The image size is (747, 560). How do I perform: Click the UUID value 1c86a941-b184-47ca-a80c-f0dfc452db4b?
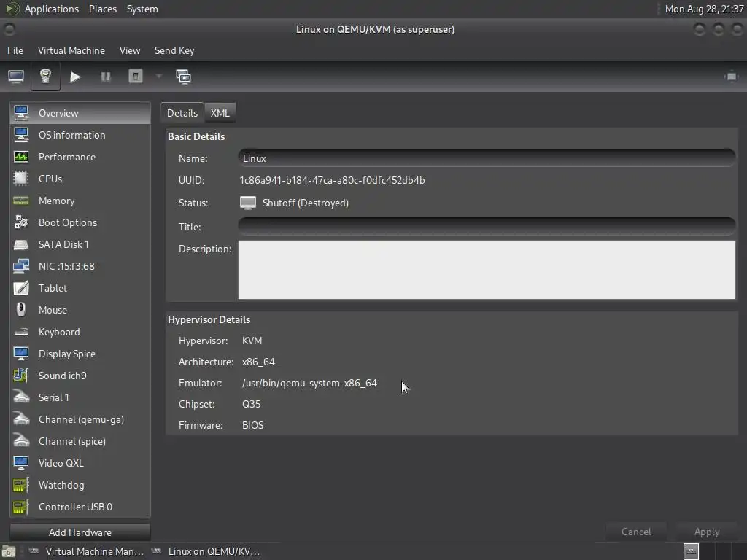pos(332,181)
